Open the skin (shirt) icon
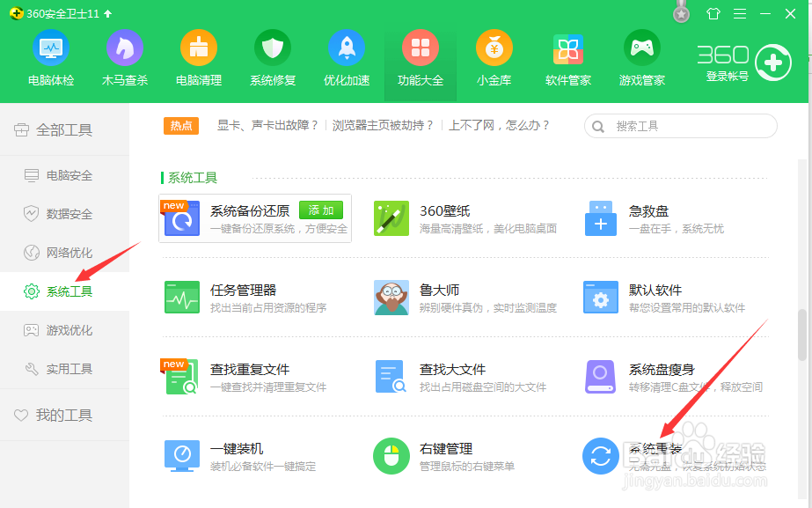This screenshot has width=812, height=508. [713, 13]
